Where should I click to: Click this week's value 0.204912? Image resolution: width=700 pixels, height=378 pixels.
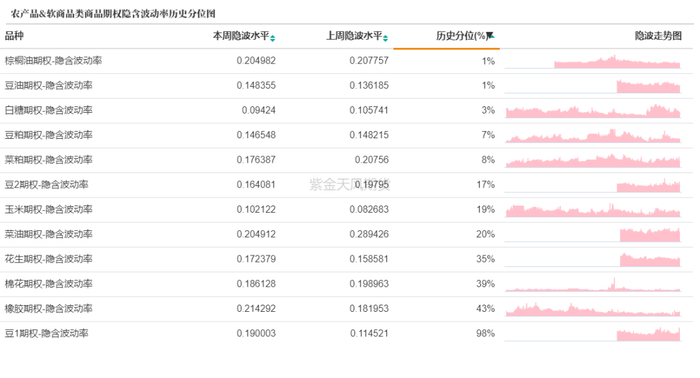pyautogui.click(x=256, y=234)
